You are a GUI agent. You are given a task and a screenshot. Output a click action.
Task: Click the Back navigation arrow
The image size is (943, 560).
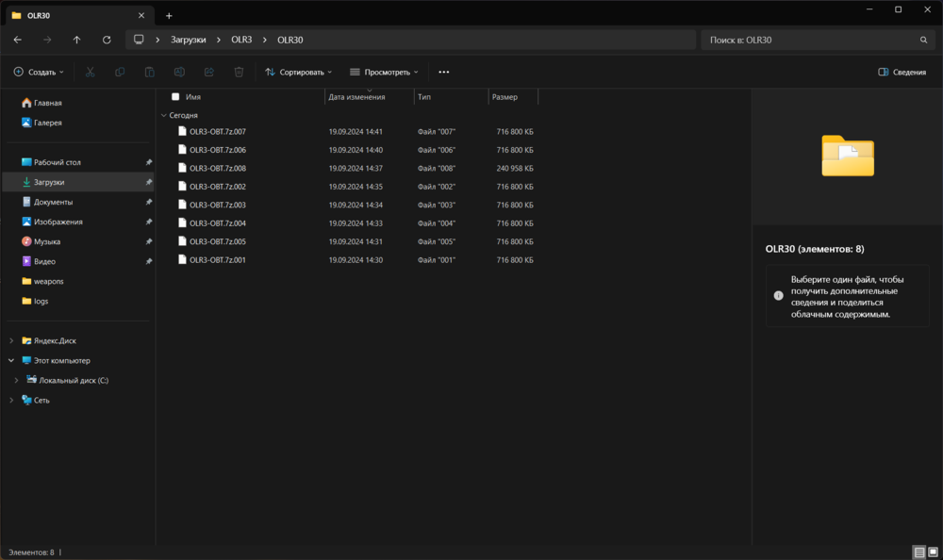click(x=17, y=40)
